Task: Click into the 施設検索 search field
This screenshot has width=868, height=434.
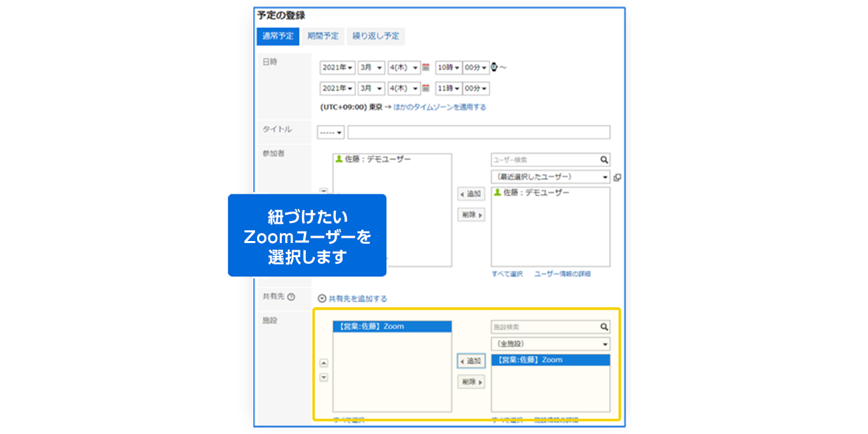Action: coord(545,327)
